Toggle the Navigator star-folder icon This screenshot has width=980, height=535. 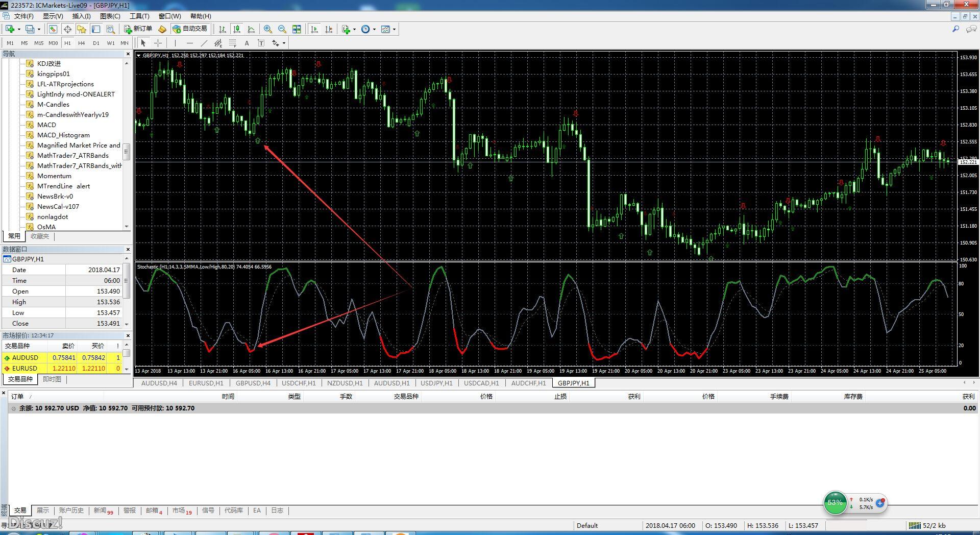tap(82, 29)
